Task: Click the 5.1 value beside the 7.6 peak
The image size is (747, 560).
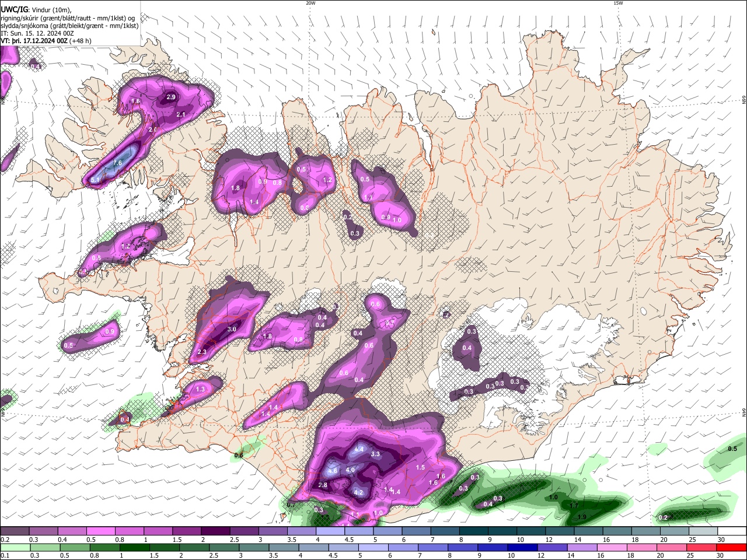Action: pyautogui.click(x=95, y=180)
